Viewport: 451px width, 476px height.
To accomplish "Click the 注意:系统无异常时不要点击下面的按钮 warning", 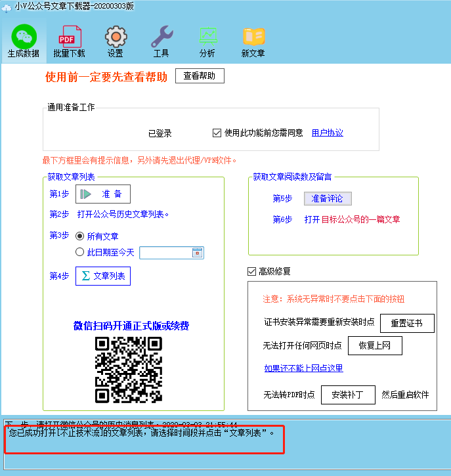I will [333, 299].
